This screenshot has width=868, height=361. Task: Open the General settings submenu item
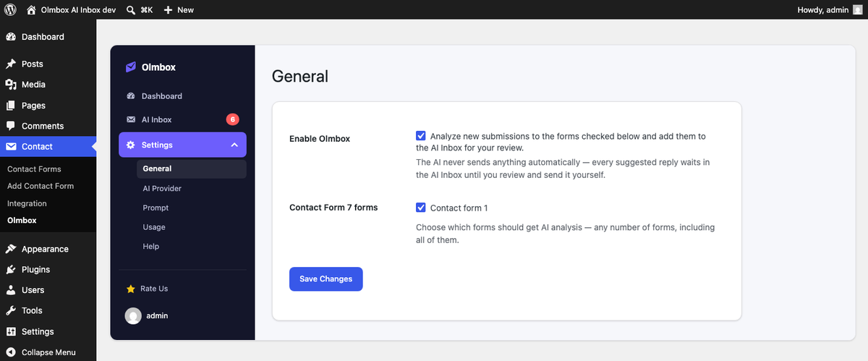pyautogui.click(x=191, y=169)
